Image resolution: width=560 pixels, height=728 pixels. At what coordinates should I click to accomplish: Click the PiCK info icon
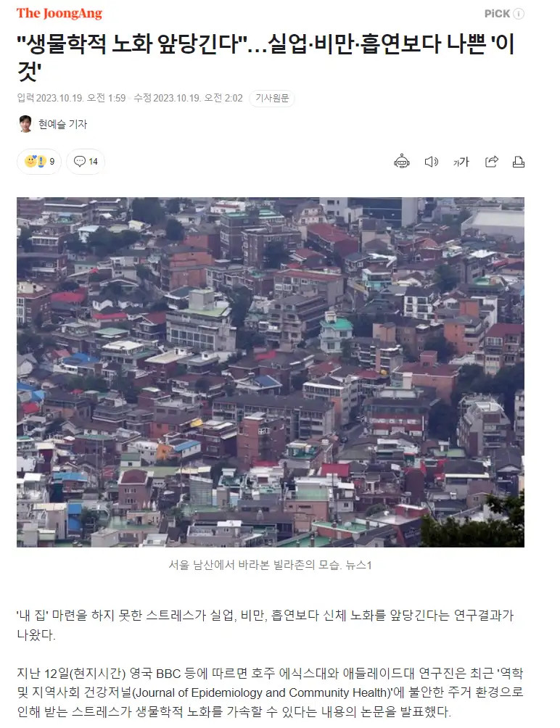click(x=519, y=14)
